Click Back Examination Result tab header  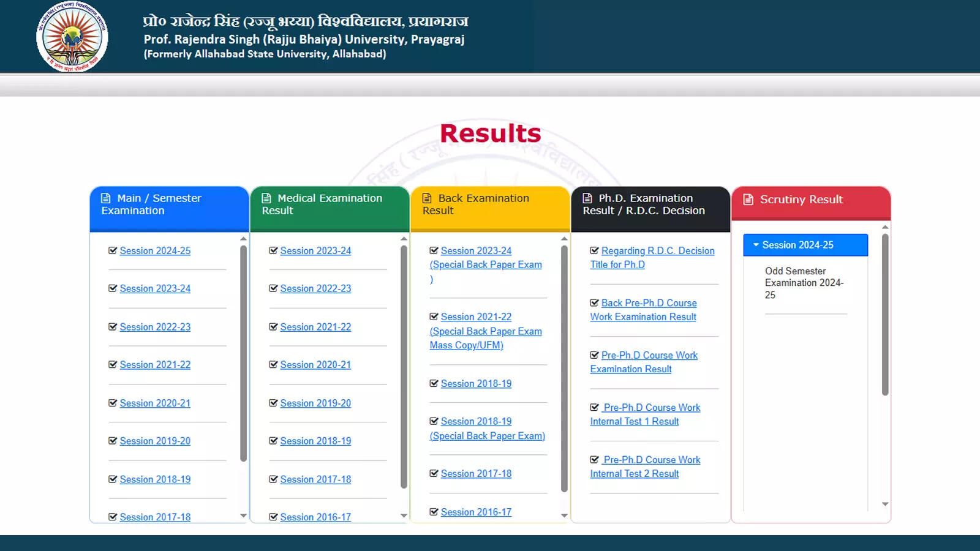[x=490, y=209]
